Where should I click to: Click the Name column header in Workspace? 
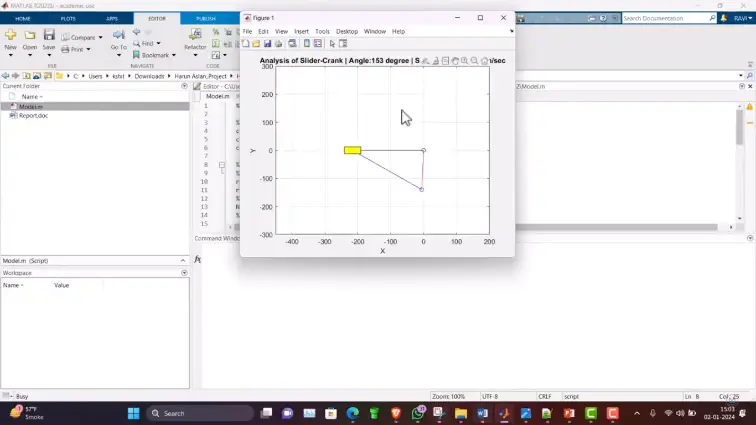[x=13, y=286]
